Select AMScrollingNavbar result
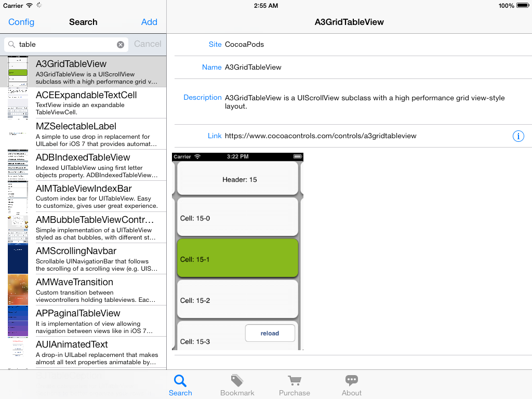Image resolution: width=532 pixels, height=399 pixels. (83, 259)
